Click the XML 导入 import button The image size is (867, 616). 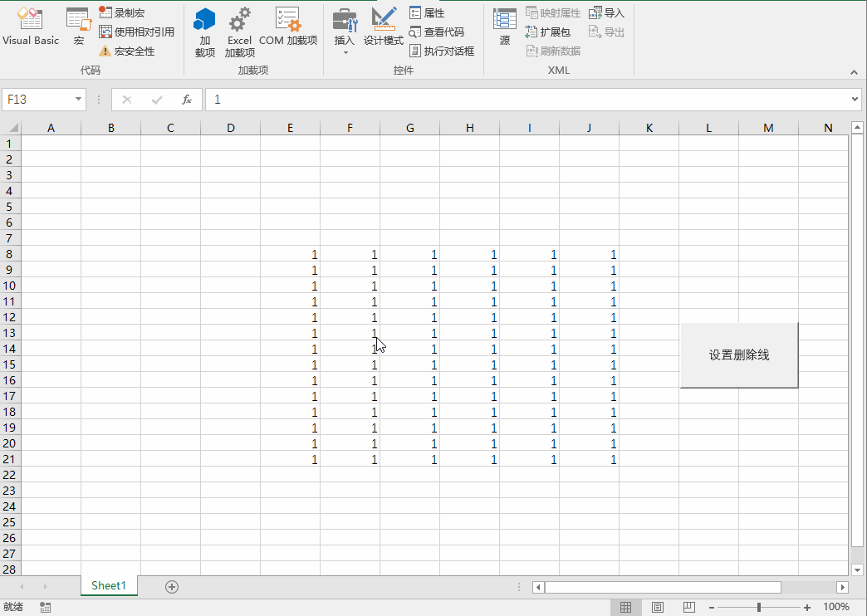(x=606, y=12)
